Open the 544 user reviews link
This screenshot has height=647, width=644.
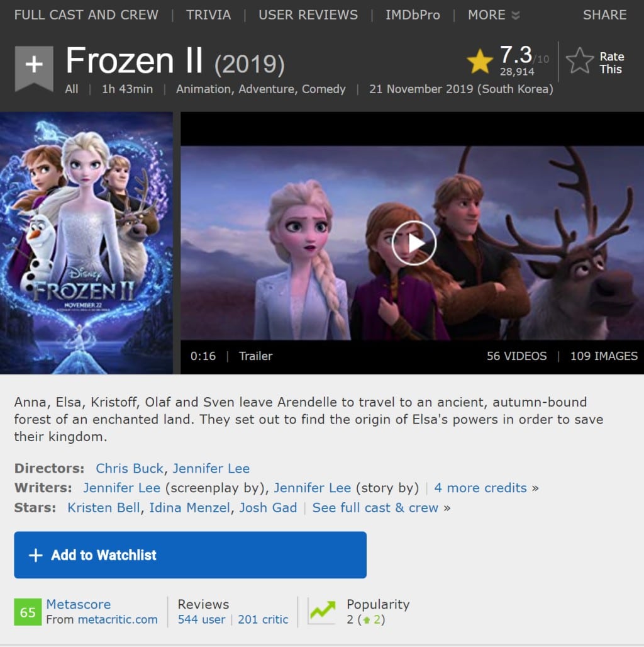[x=202, y=619]
